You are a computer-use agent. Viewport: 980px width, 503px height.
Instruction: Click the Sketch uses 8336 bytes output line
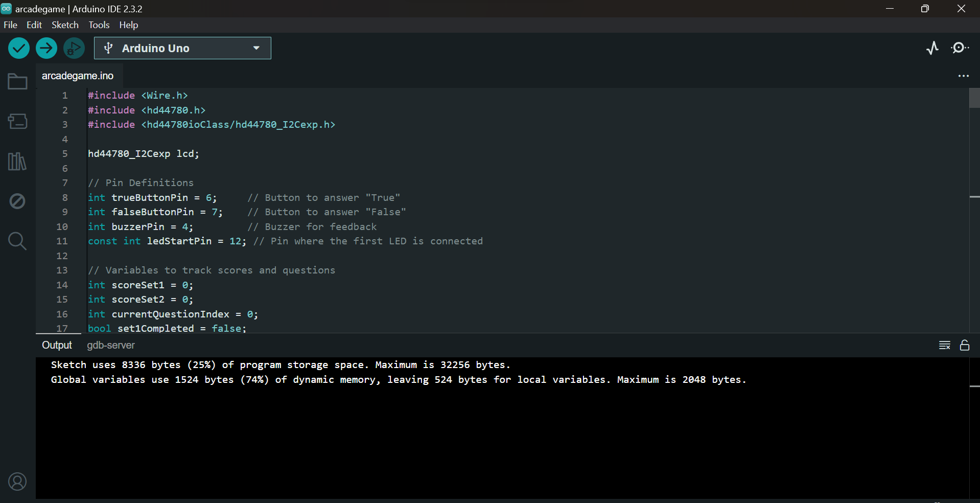click(281, 364)
